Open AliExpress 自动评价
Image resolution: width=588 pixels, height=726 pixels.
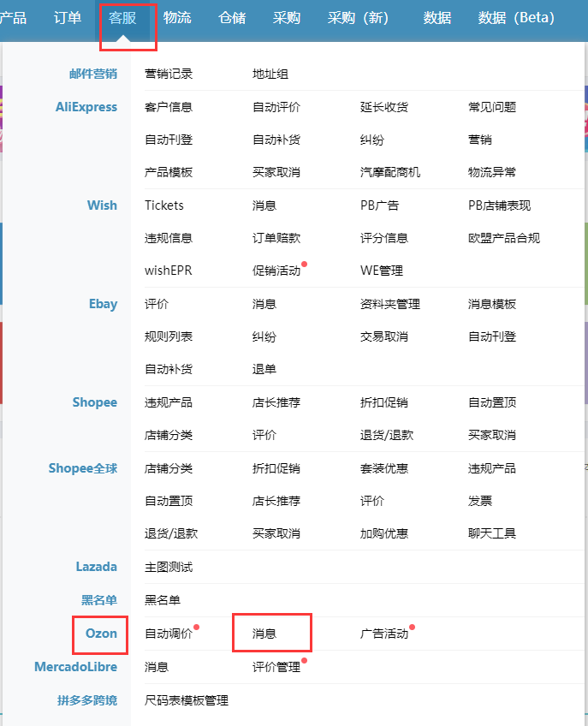tap(276, 107)
